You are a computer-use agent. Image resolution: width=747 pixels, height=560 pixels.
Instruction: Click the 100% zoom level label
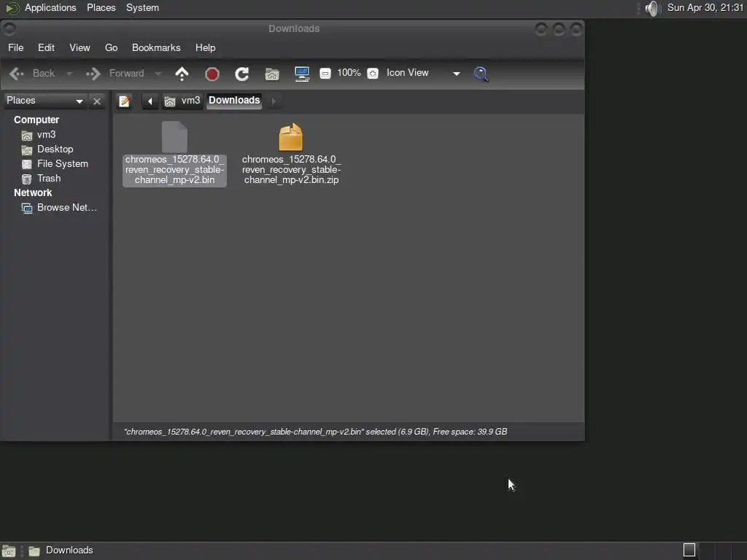point(349,73)
